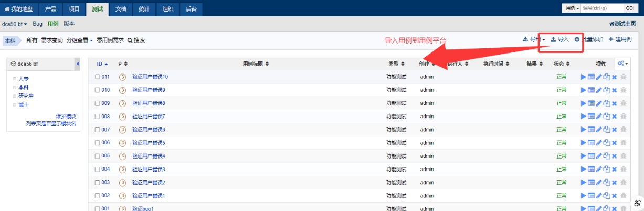This screenshot has height=211, width=644.
Task: Open case title 验证用户错误5
Action: (x=149, y=142)
